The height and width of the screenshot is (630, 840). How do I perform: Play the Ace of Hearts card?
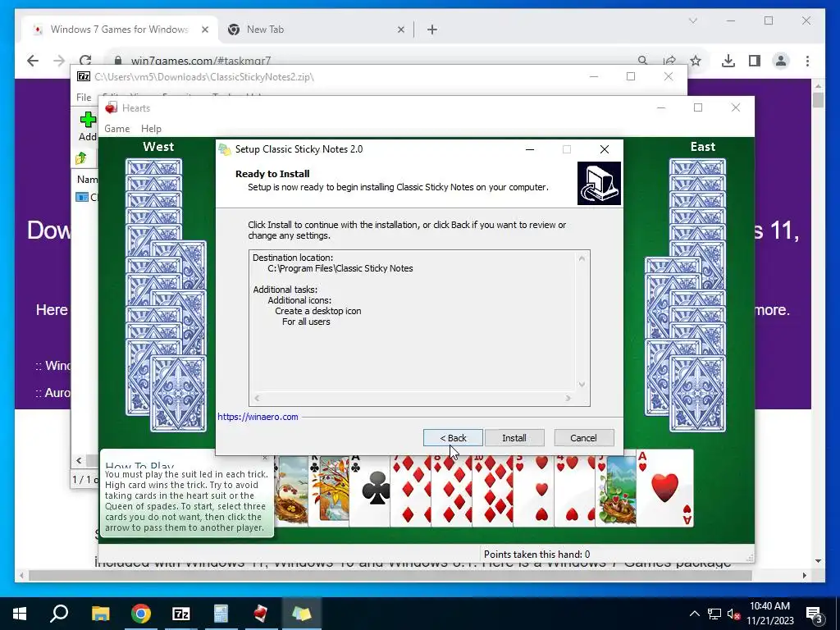point(664,488)
